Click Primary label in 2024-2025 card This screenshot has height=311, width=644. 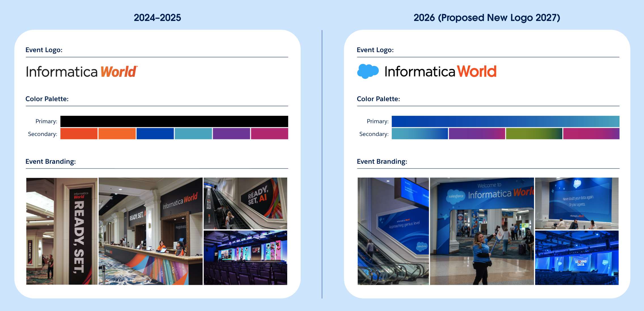46,121
